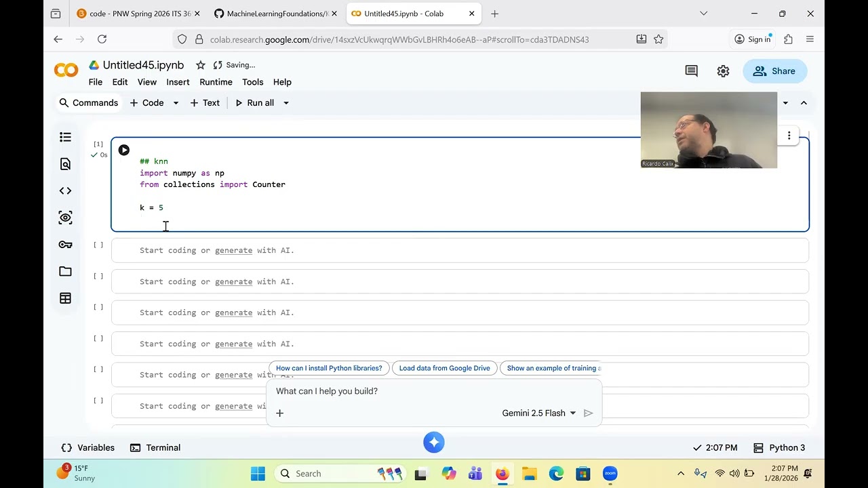Open Firefox application hamburger menu
This screenshot has height=488, width=868.
click(810, 39)
